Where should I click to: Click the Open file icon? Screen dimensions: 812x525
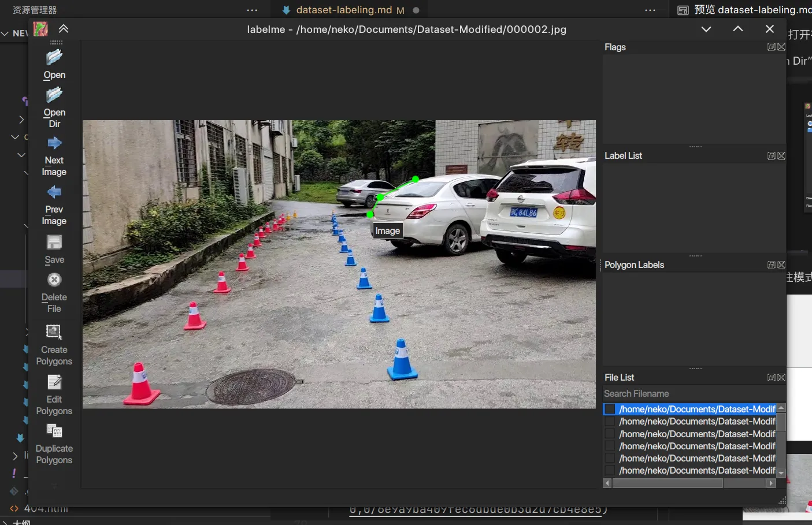coord(54,58)
